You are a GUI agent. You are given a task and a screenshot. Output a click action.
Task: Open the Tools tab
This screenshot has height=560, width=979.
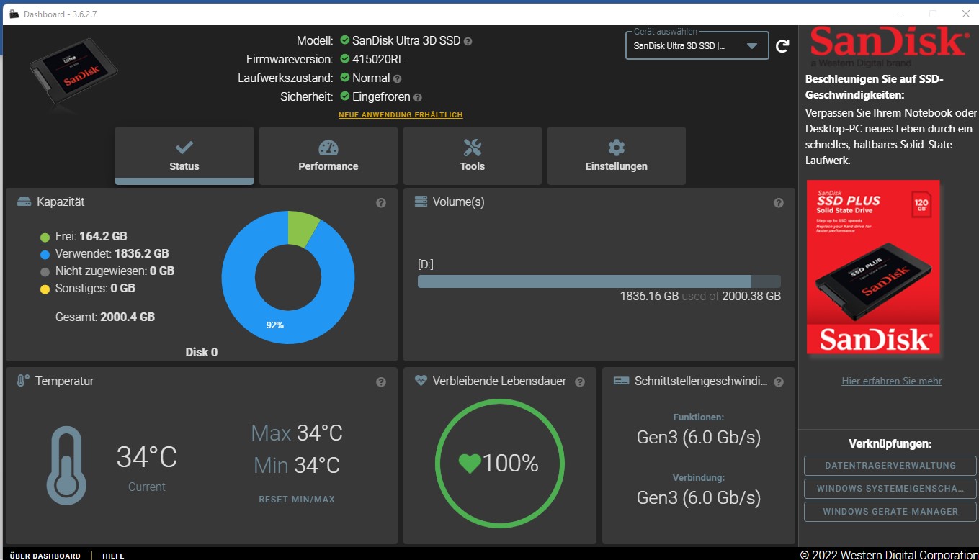473,155
